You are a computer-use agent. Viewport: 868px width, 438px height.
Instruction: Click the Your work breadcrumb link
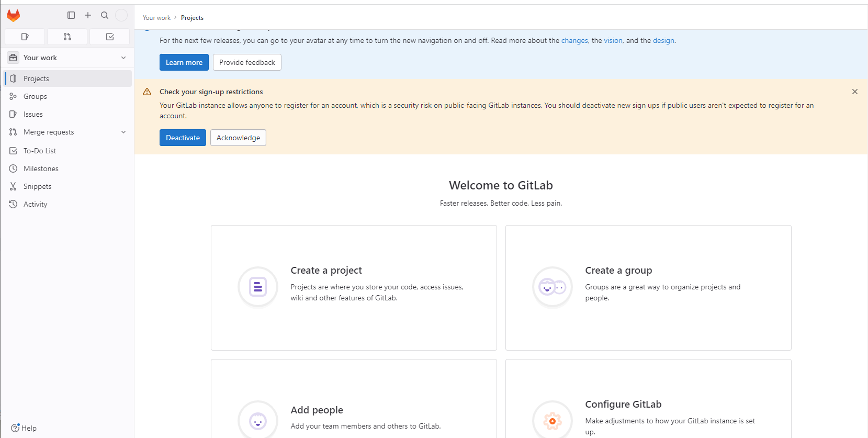coord(156,18)
